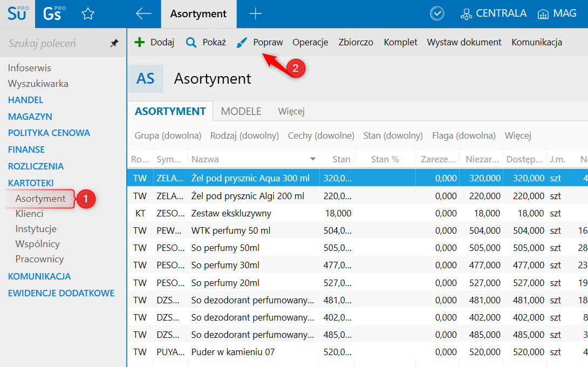Open the Rodzaj (dowolny) filter dropdown
The height and width of the screenshot is (367, 588).
(x=244, y=135)
